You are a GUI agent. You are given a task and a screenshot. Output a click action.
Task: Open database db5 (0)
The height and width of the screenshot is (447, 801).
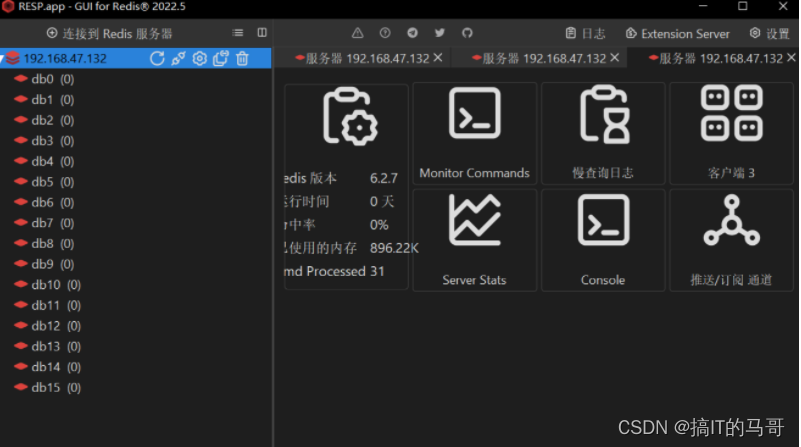pyautogui.click(x=44, y=182)
